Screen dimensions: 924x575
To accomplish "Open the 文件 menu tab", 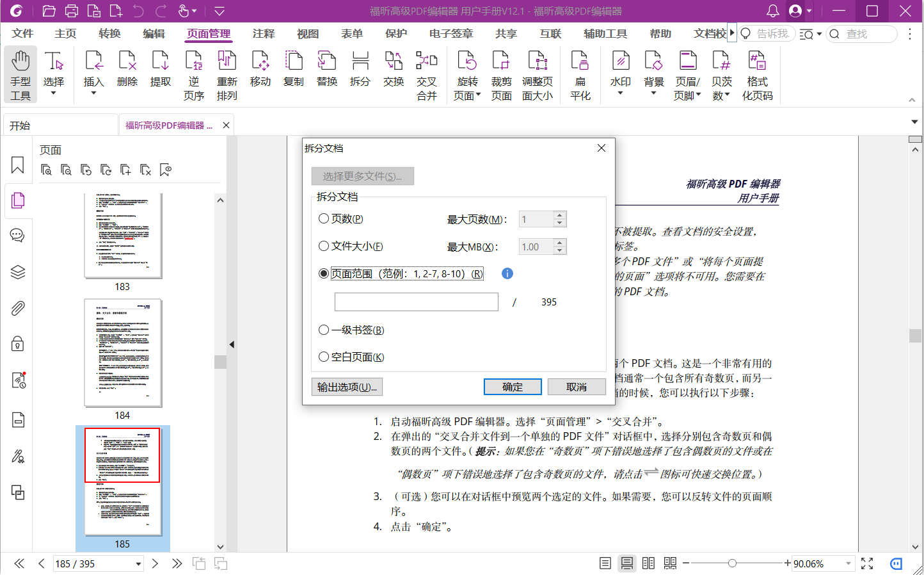I will 22,33.
